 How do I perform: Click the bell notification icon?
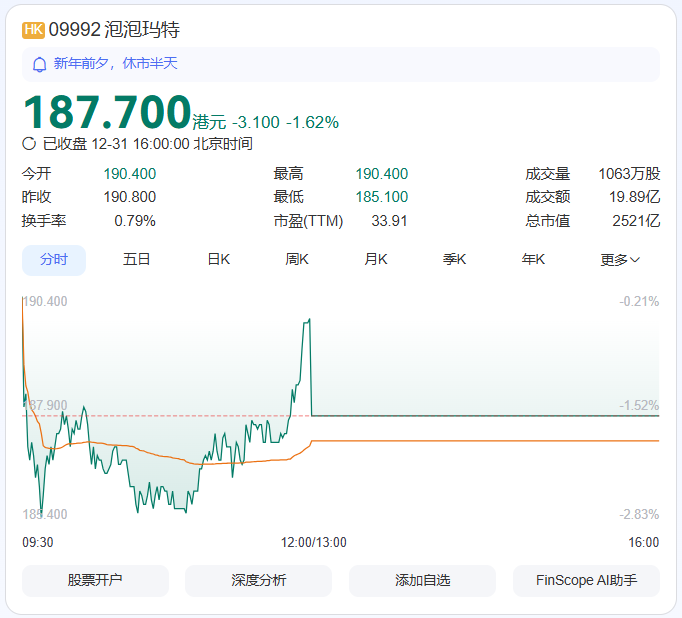tap(40, 64)
